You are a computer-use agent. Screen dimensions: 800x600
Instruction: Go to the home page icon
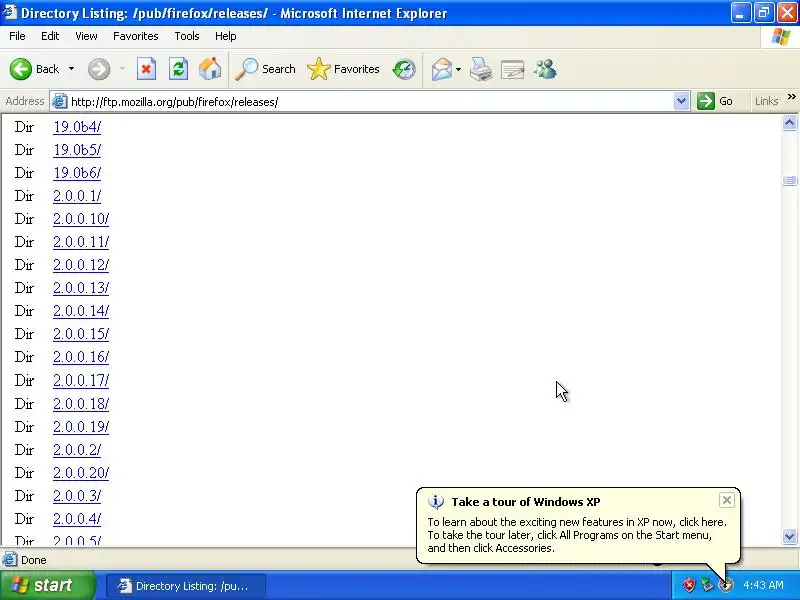[x=210, y=69]
